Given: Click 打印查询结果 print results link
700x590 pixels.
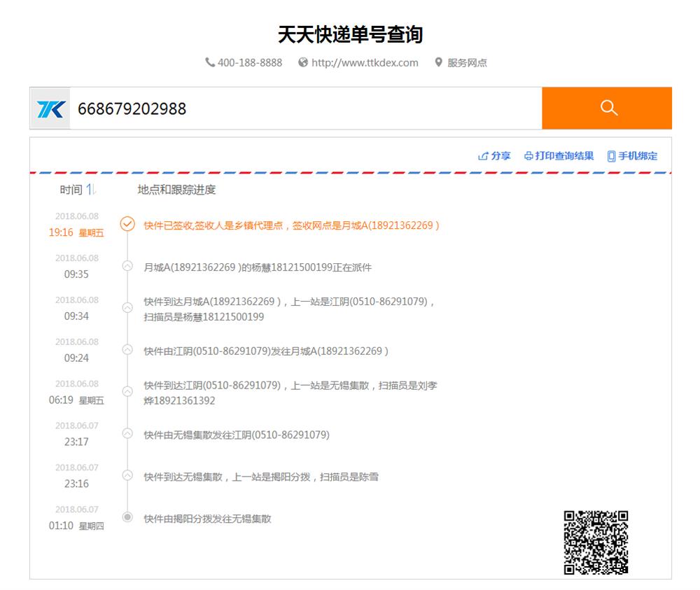Looking at the screenshot, I should (x=559, y=156).
